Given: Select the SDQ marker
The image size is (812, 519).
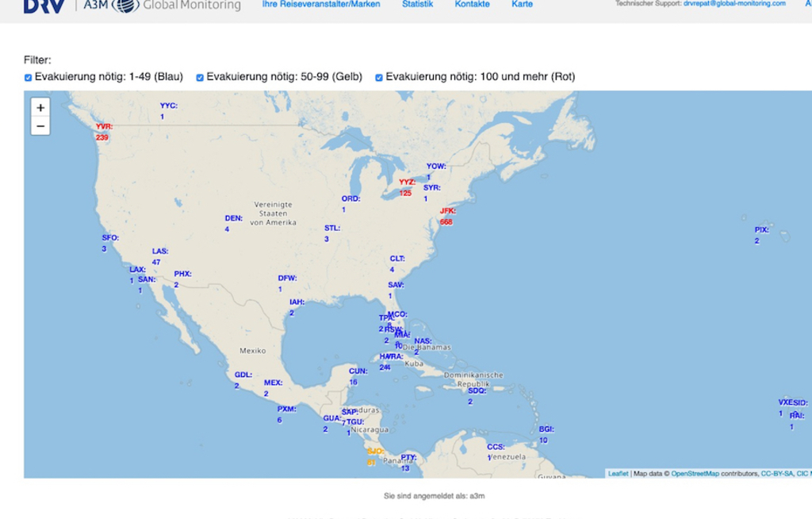Looking at the screenshot, I should pos(477,396).
